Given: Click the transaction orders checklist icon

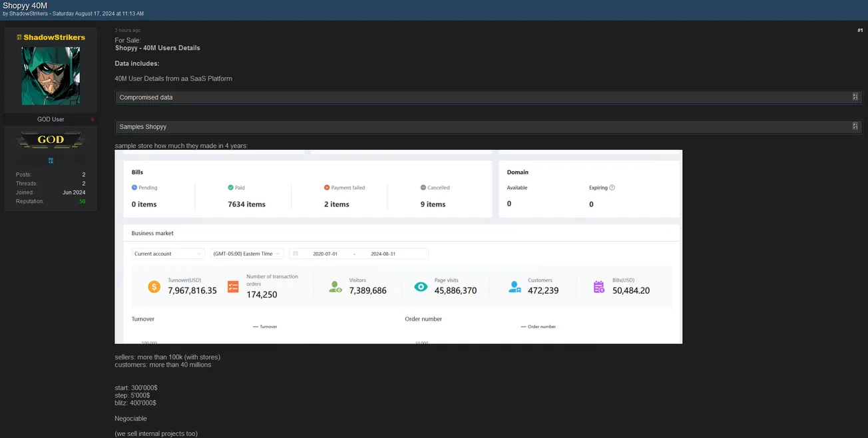Looking at the screenshot, I should (x=233, y=287).
